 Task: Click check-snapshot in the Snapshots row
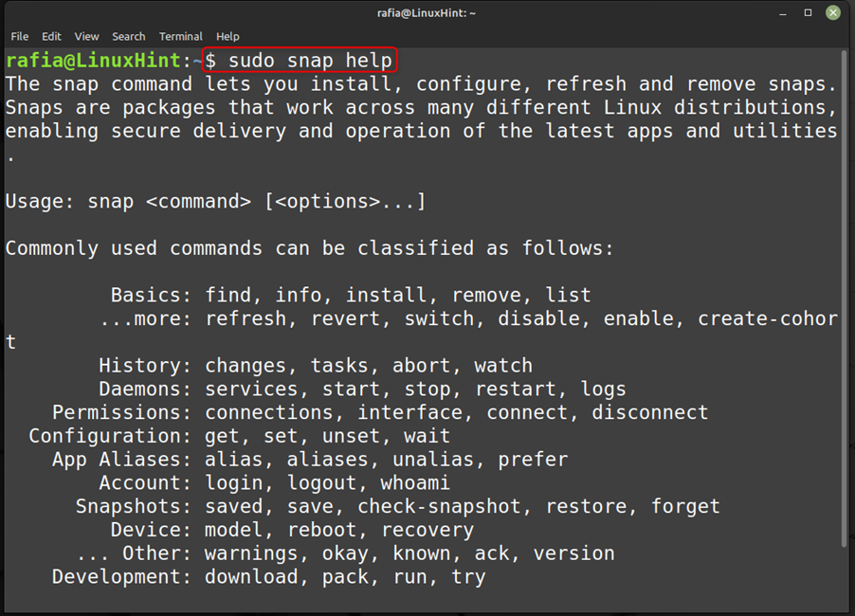(x=439, y=506)
